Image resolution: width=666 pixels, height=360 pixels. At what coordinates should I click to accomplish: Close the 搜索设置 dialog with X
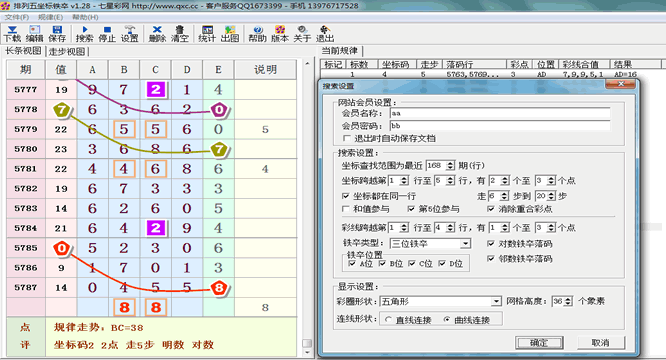click(x=621, y=84)
